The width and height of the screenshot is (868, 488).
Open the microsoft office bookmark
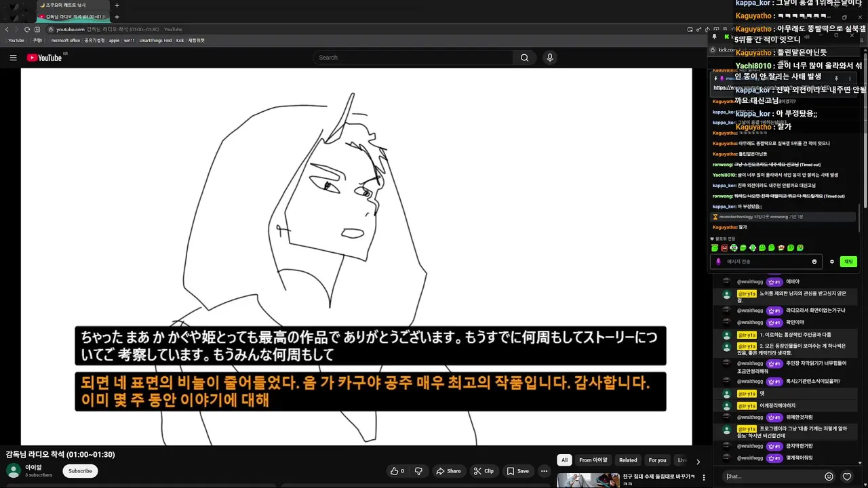coord(65,41)
